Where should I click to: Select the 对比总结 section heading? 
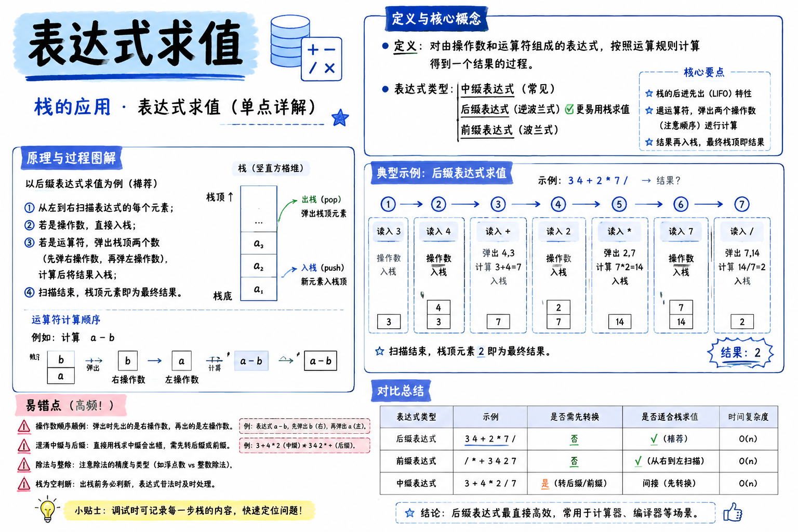pyautogui.click(x=401, y=391)
